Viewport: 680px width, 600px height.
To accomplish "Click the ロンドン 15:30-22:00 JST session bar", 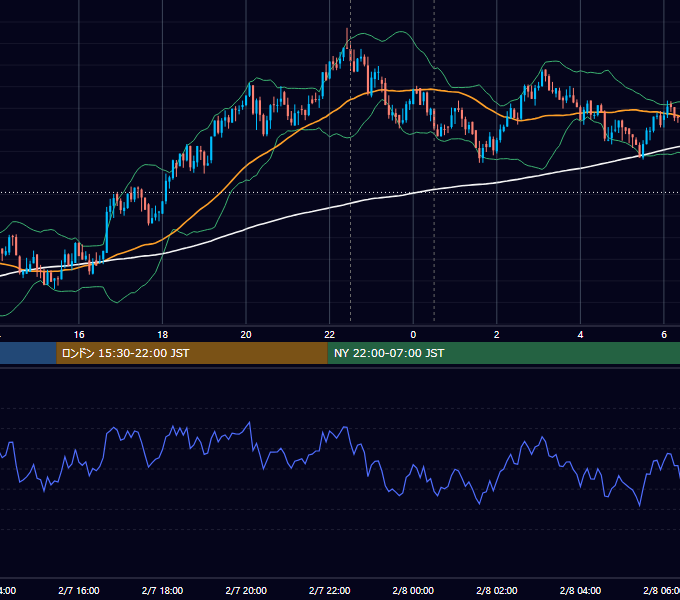I will [x=192, y=353].
